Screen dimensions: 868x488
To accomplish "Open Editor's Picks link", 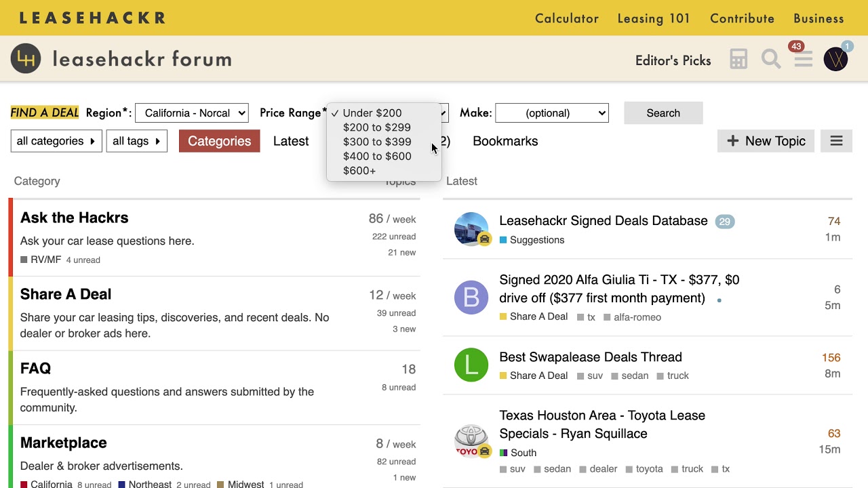I will [673, 60].
